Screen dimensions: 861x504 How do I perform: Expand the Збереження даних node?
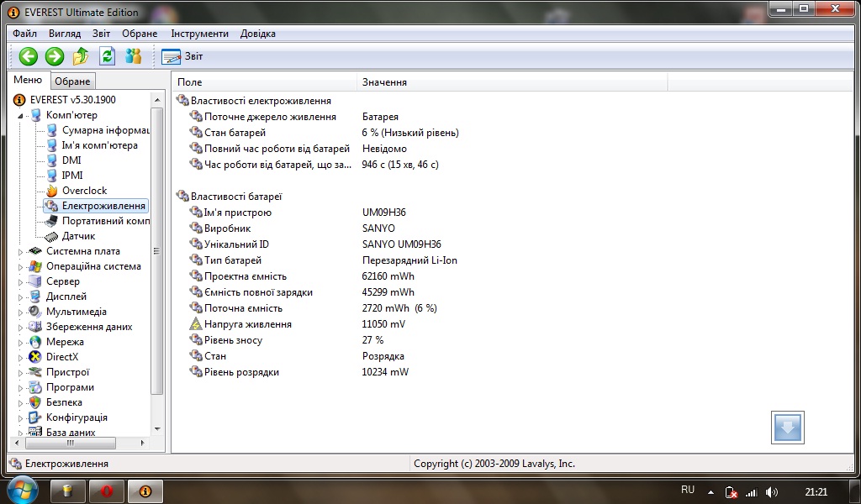point(20,328)
